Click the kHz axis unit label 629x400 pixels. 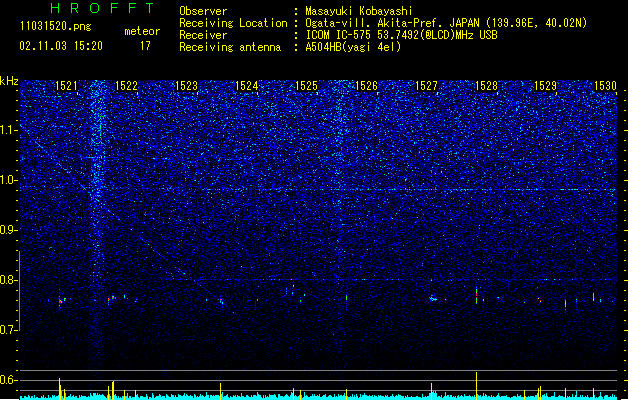pos(9,81)
